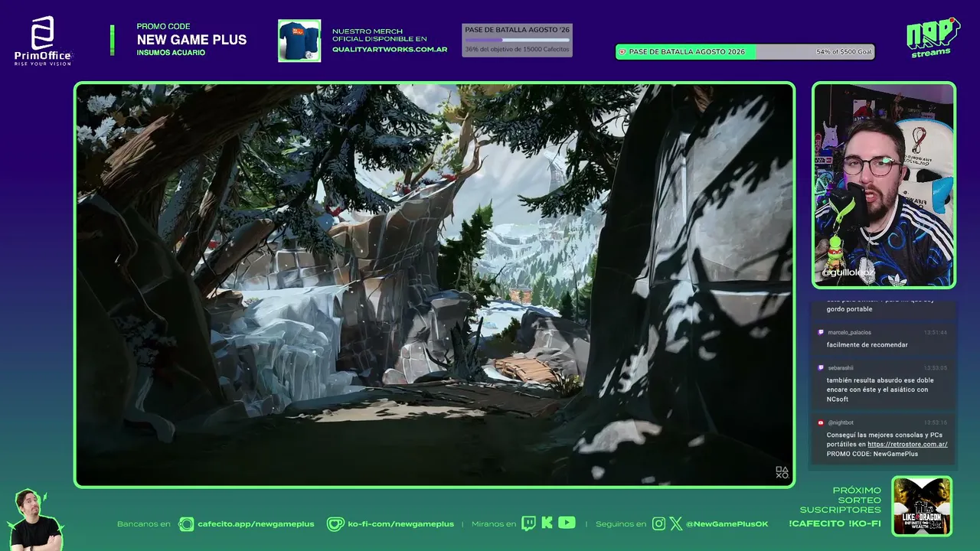This screenshot has height=551, width=980.
Task: Click the X social icon in the footer
Action: point(675,524)
